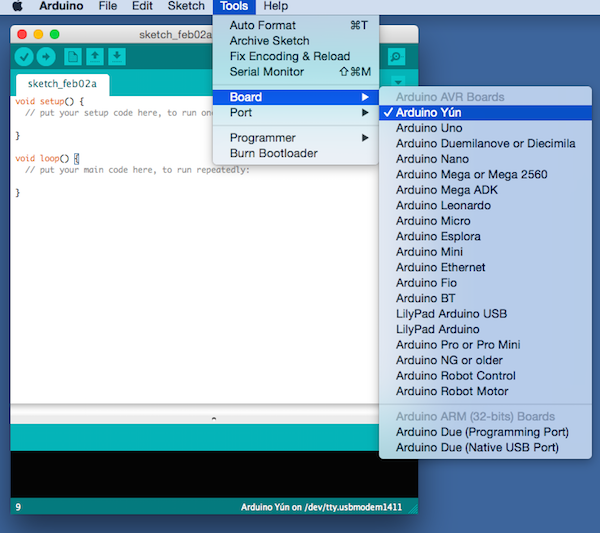
Task: Select Arduino Micro board
Action: 485,221
